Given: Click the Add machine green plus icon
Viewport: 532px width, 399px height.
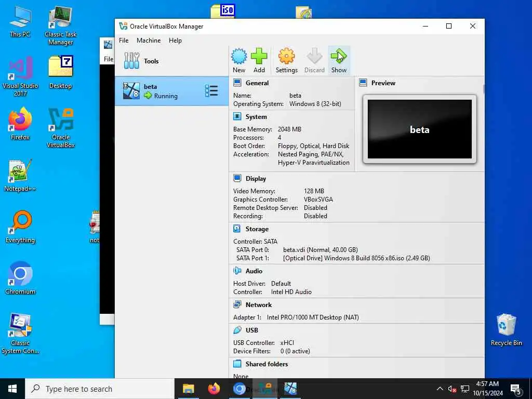Looking at the screenshot, I should [x=259, y=56].
